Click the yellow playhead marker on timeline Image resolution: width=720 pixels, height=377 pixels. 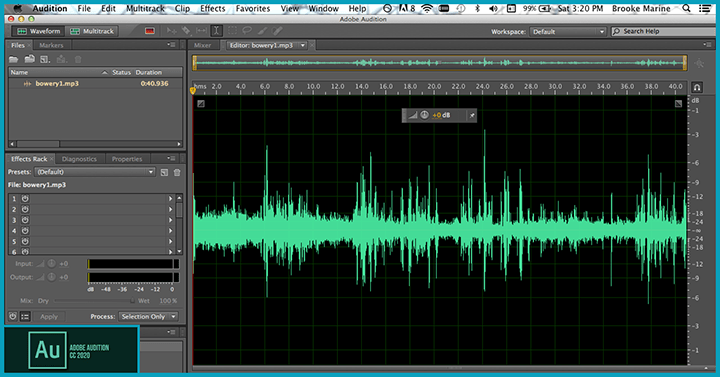coord(193,90)
